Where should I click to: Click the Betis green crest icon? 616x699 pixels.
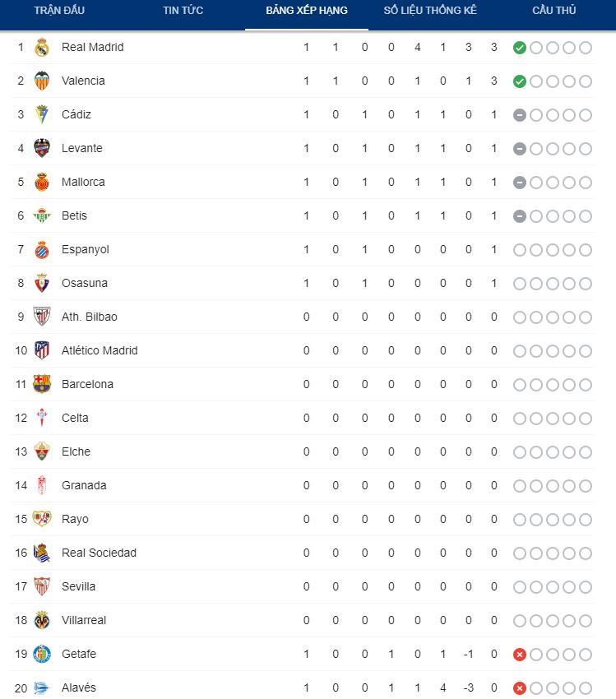[x=42, y=215]
